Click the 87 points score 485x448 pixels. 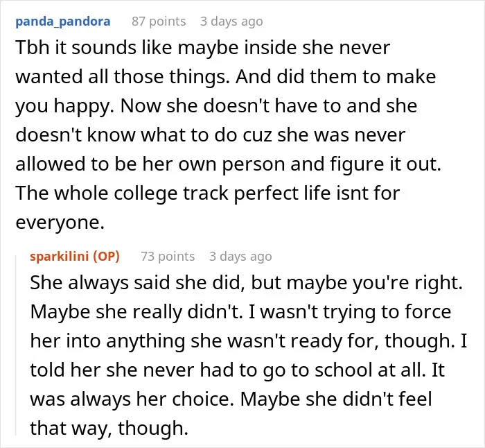point(159,21)
